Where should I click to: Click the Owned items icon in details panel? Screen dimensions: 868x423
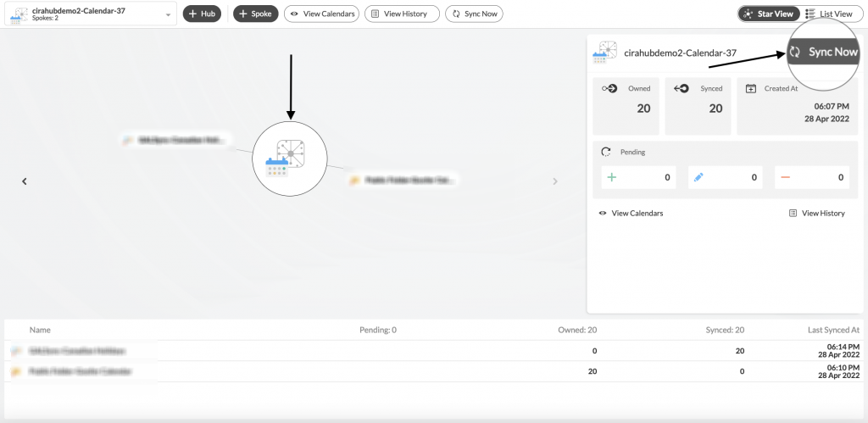(x=609, y=88)
